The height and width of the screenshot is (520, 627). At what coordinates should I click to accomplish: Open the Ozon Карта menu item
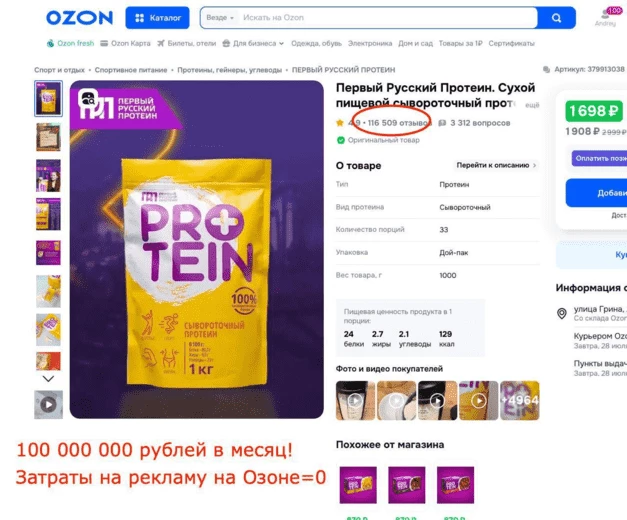point(125,43)
